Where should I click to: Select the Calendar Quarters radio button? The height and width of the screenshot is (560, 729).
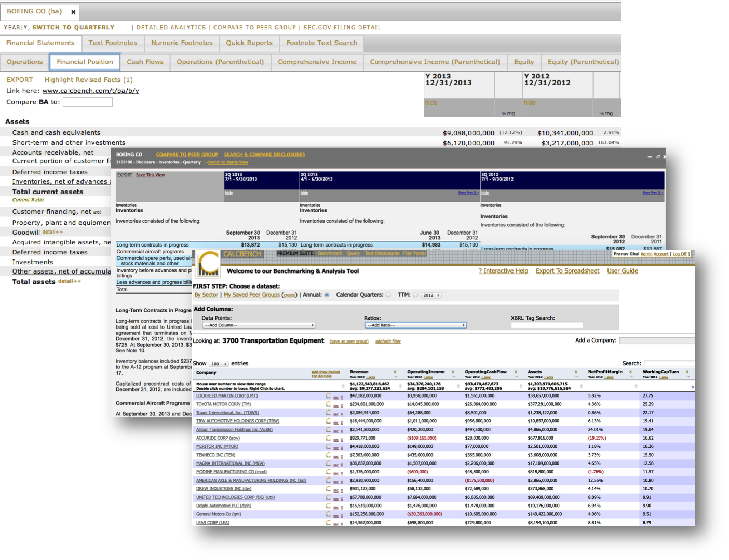click(x=388, y=295)
